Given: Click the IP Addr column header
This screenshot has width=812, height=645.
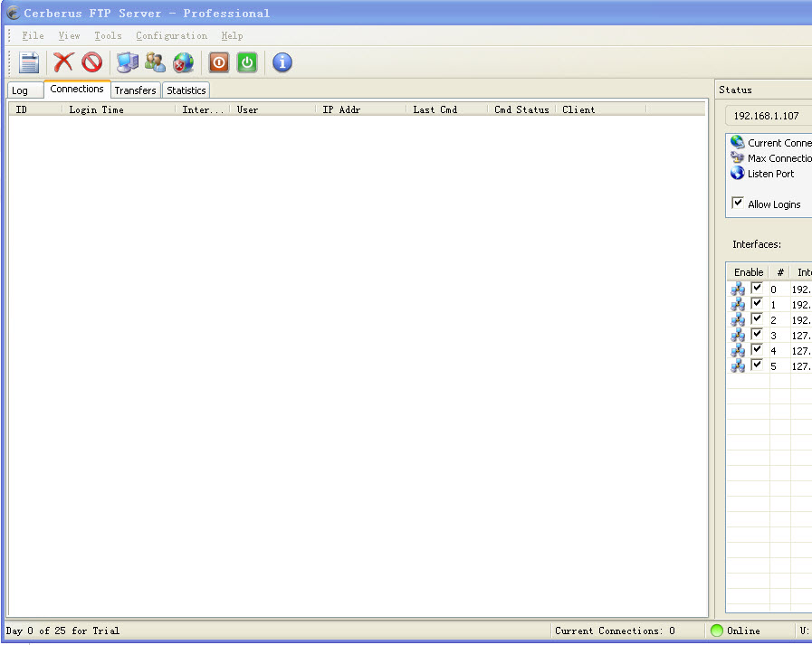Looking at the screenshot, I should (341, 109).
